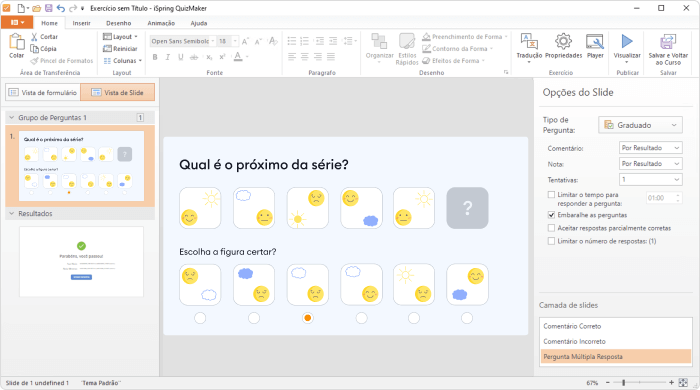Apply strikethrough formatting
This screenshot has width=700, height=390.
pyautogui.click(x=194, y=57)
